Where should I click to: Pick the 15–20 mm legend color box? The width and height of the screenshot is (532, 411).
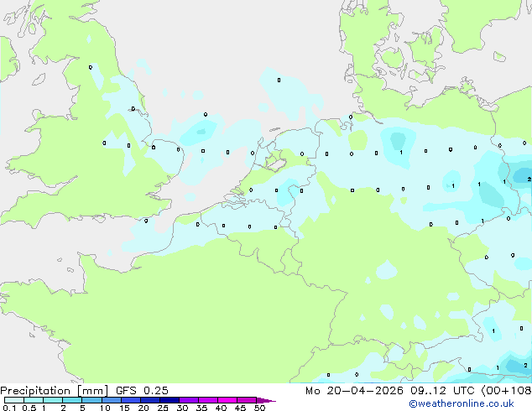pos(131,400)
